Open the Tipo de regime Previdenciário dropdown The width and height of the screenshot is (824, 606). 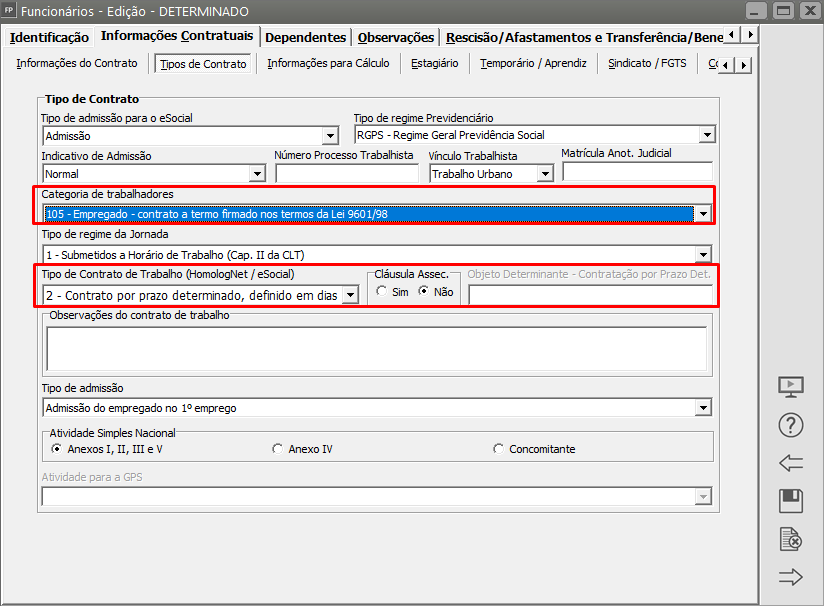coord(707,135)
